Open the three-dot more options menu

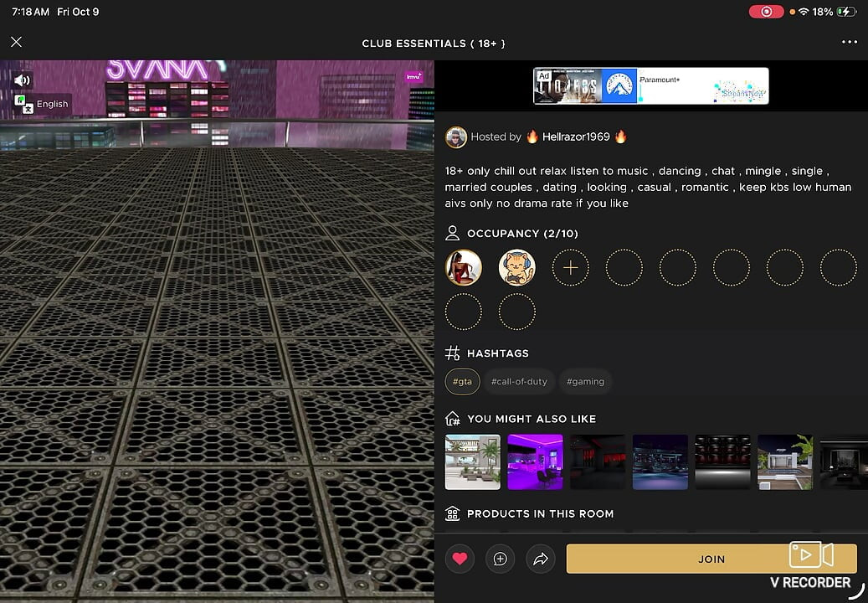point(850,42)
